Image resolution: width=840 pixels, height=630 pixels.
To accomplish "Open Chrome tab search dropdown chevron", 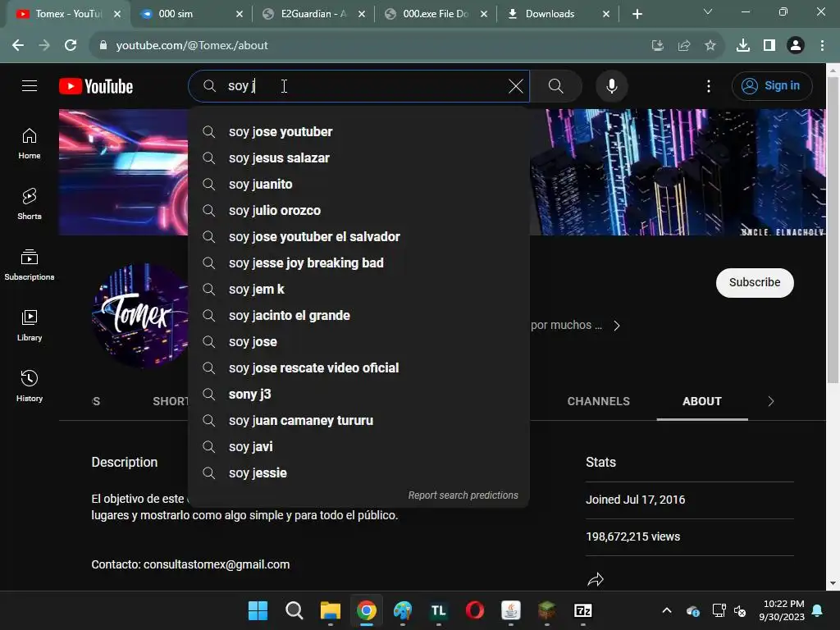I will coord(708,11).
